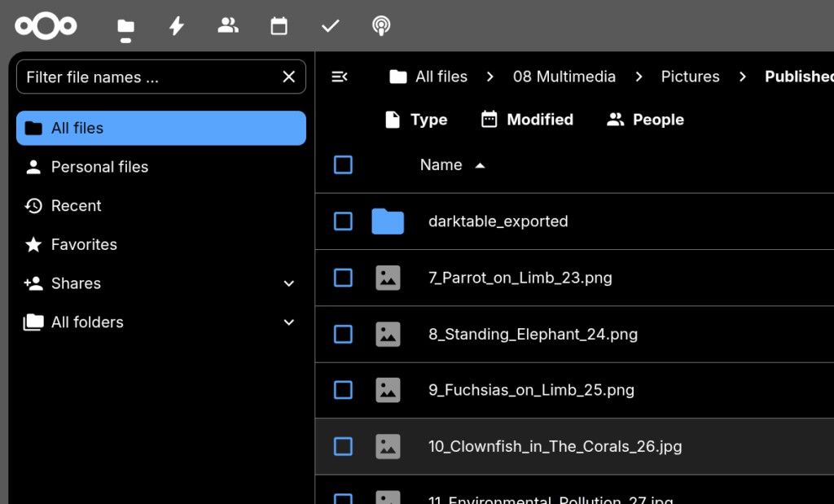
Task: Open the Nextcloud logo home link
Action: coord(46,26)
